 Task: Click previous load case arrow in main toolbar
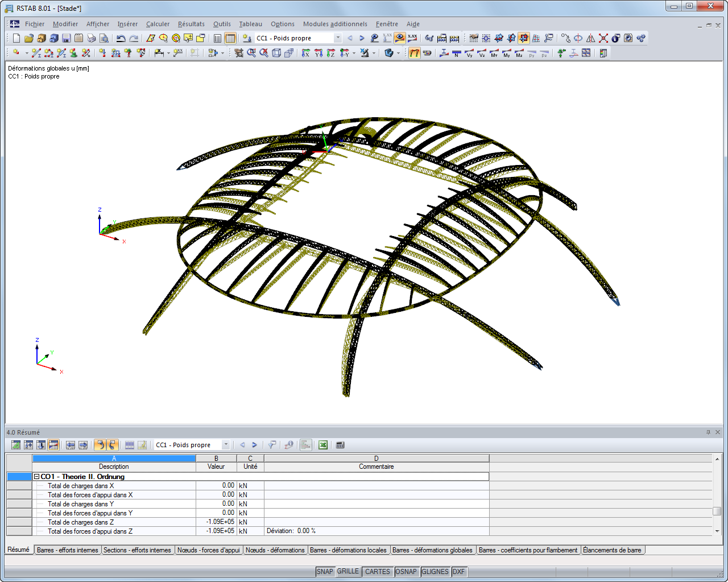coord(350,38)
